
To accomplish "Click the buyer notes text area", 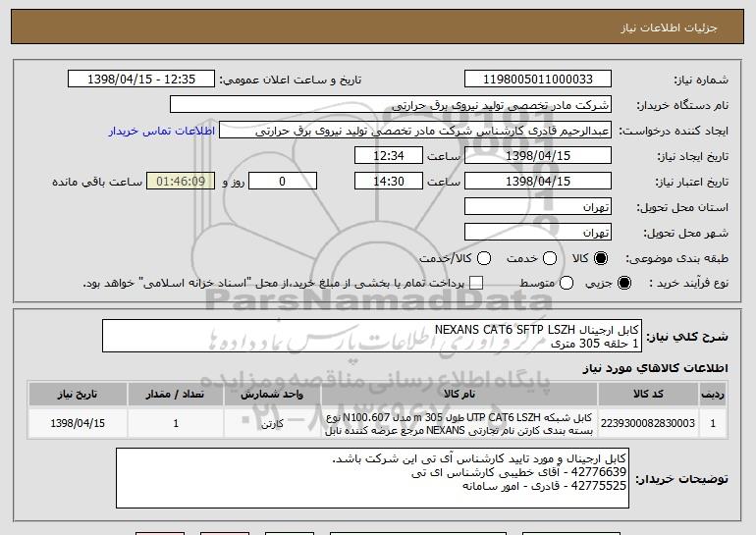I will pos(373,478).
